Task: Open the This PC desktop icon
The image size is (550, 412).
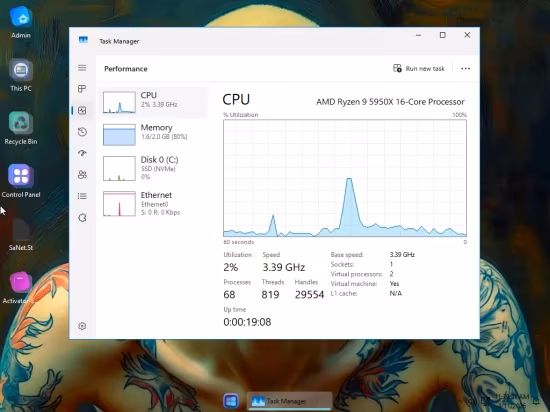Action: pos(21,75)
